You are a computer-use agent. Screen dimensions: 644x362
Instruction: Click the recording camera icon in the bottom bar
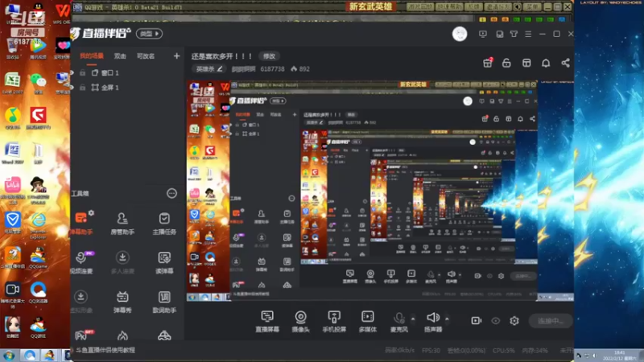tap(476, 320)
